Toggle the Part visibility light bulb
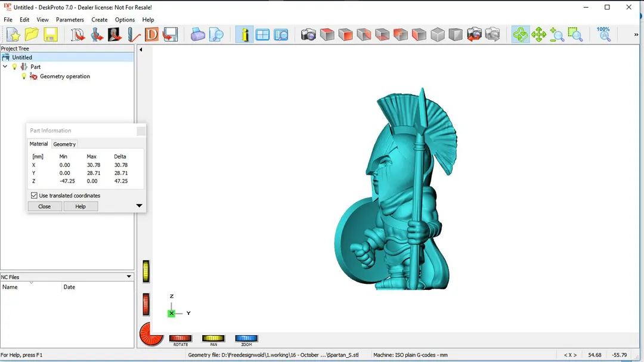 [x=15, y=67]
